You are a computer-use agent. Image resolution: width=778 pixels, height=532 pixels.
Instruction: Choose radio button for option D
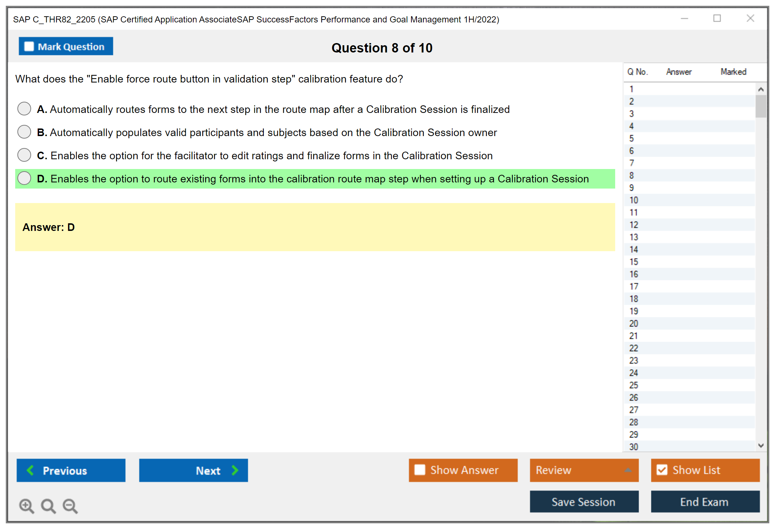coord(24,178)
